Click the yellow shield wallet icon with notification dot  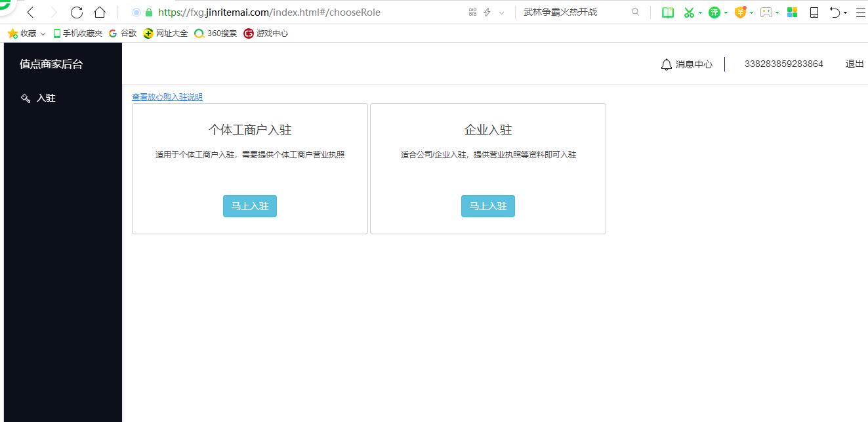(x=739, y=12)
